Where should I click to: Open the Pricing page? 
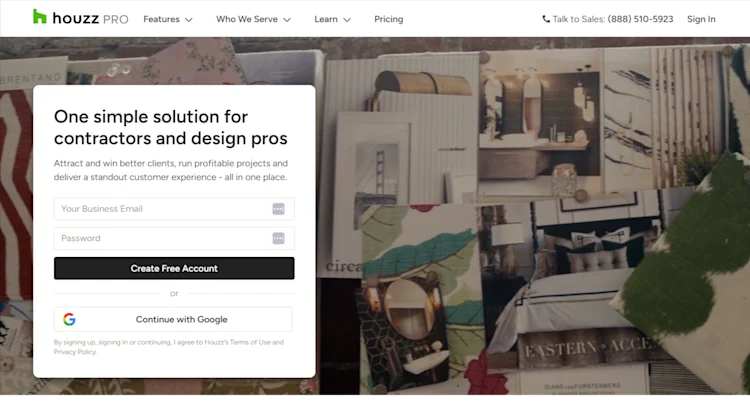click(388, 19)
